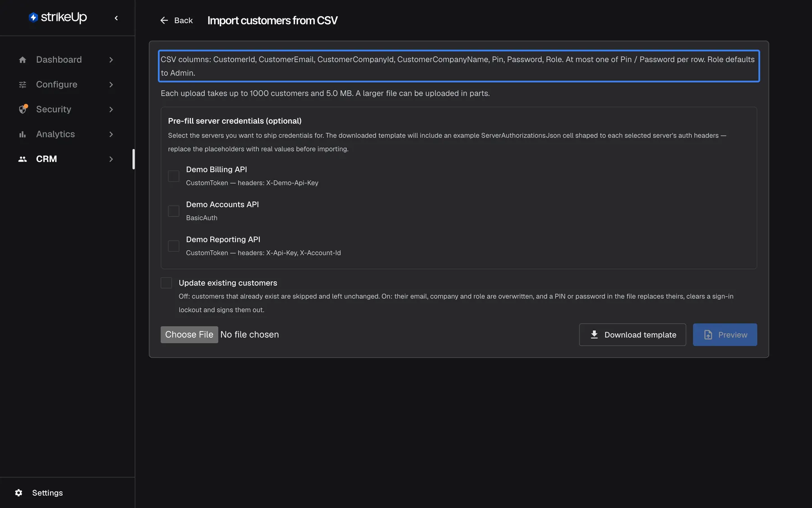Image resolution: width=812 pixels, height=508 pixels.
Task: Click Download template button
Action: 632,335
